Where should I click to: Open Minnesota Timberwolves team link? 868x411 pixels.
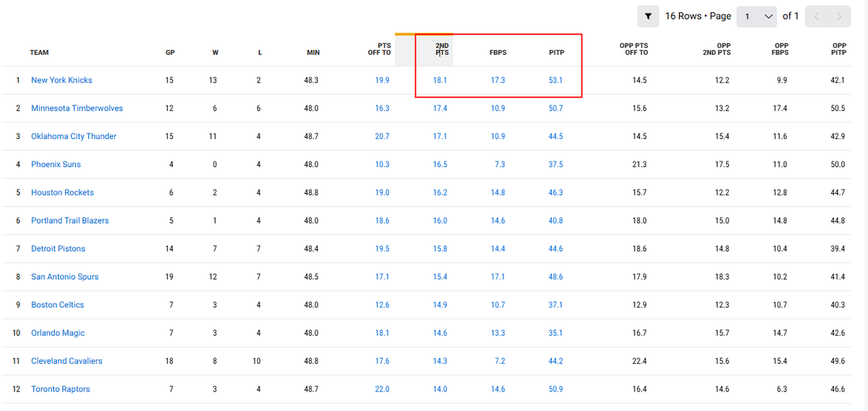pos(77,109)
